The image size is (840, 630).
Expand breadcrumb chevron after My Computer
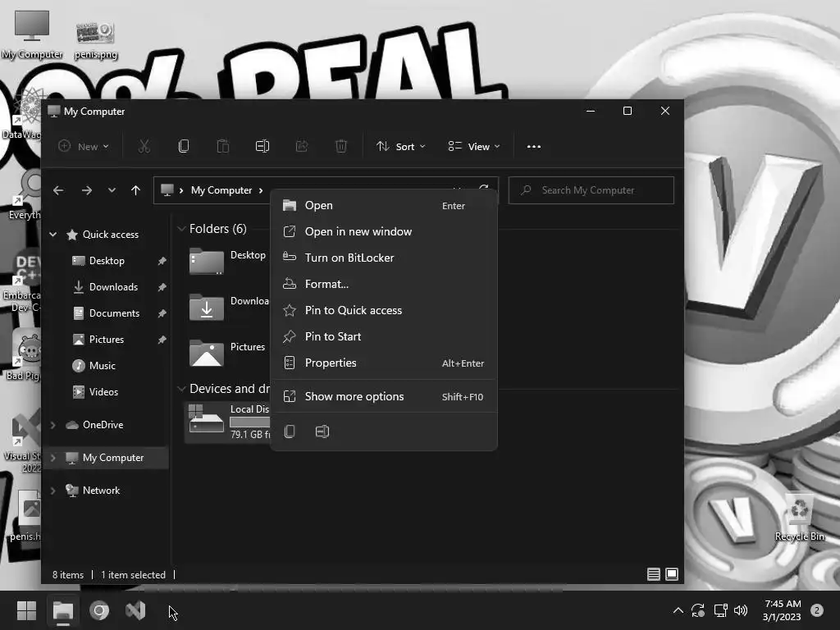tap(261, 190)
